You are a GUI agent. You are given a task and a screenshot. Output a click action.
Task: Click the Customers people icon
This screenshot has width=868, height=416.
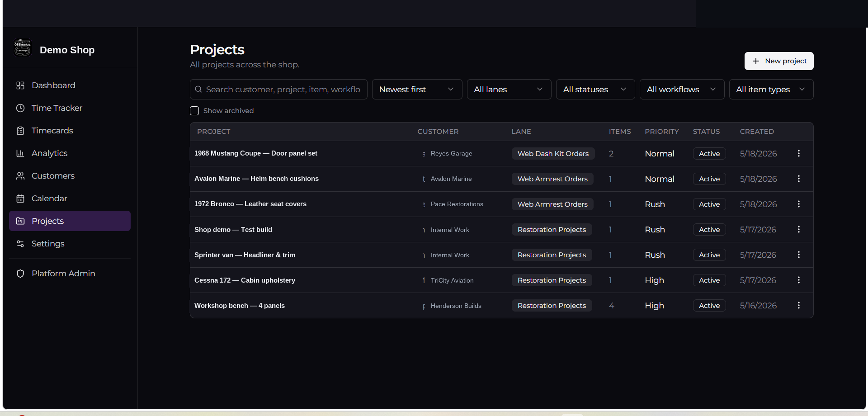point(20,176)
